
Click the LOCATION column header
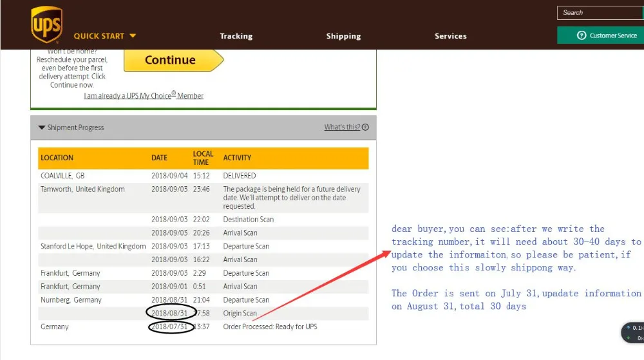pyautogui.click(x=57, y=158)
